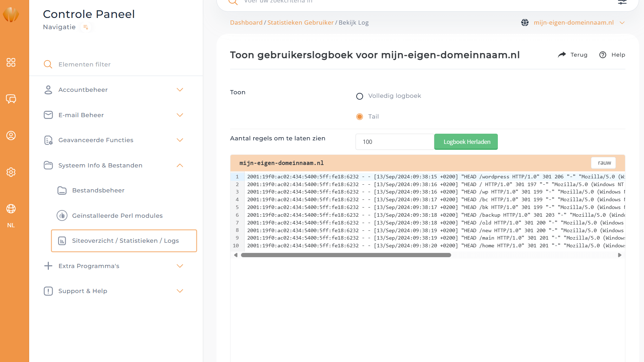The image size is (644, 362).
Task: Click the log scroll left arrow
Action: click(x=235, y=255)
